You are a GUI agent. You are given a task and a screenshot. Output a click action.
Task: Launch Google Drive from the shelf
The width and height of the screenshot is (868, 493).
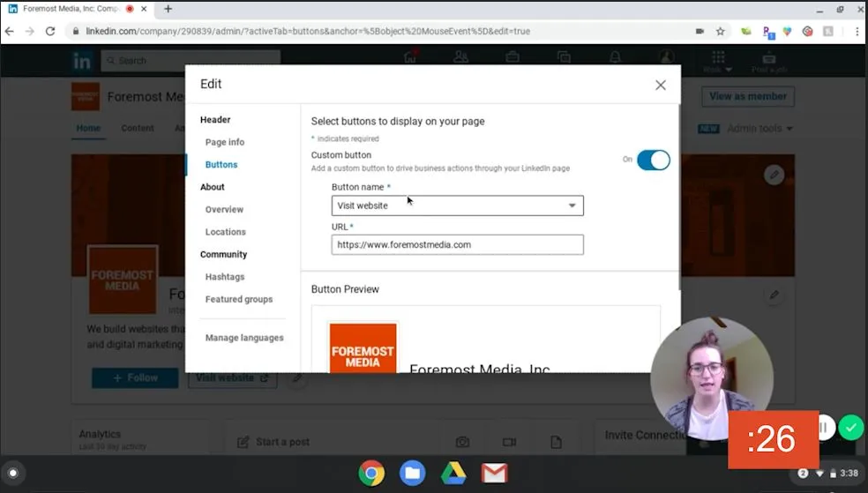(453, 474)
